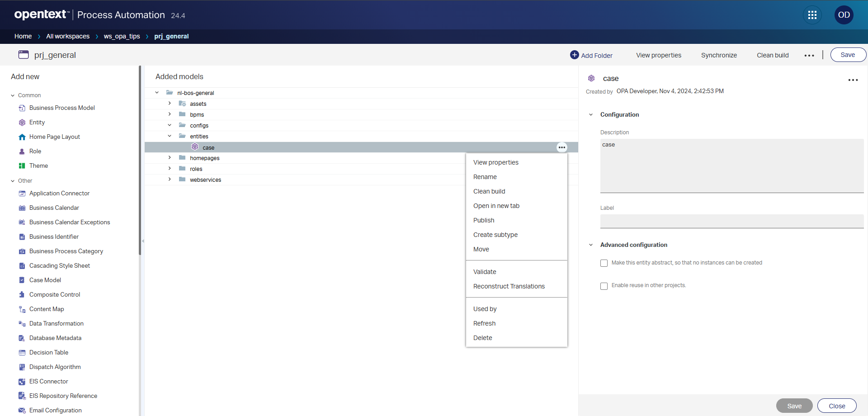Click the OD user avatar
The width and height of the screenshot is (868, 416).
click(844, 15)
